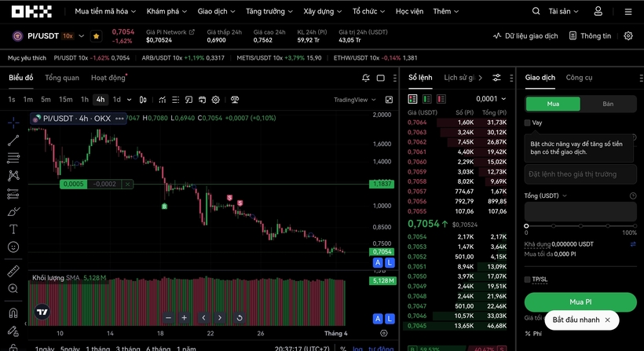The width and height of the screenshot is (644, 351).
Task: Enable the Vay checkbox
Action: pos(527,122)
